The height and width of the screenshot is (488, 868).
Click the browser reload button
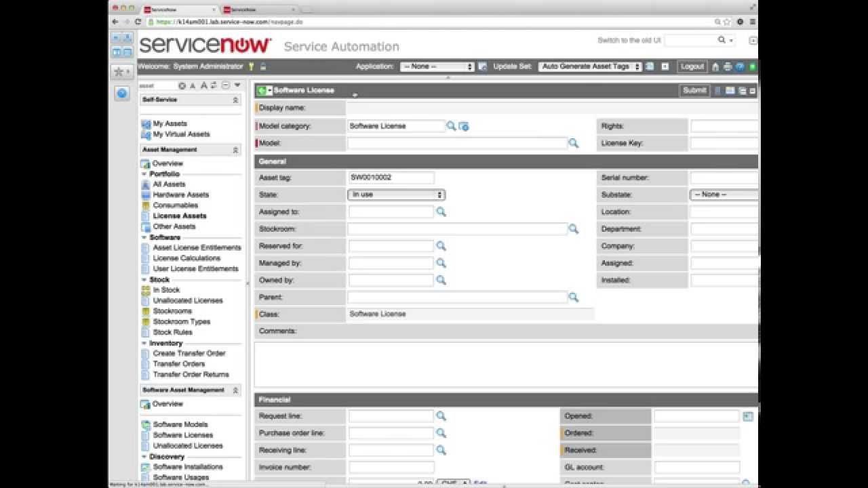(x=138, y=22)
